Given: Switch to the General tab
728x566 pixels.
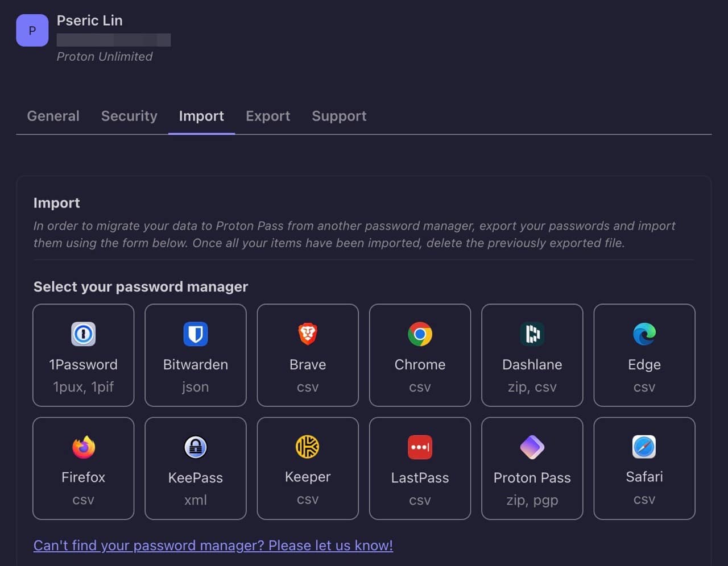Looking at the screenshot, I should click(53, 116).
